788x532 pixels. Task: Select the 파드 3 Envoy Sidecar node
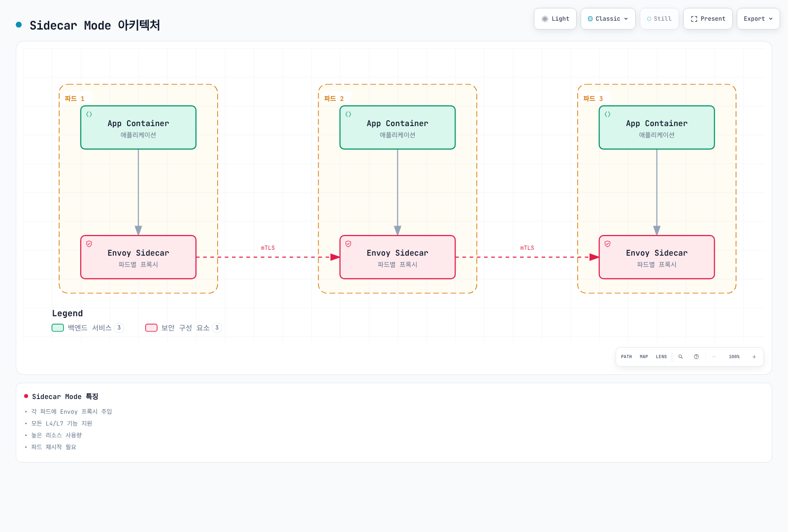tap(657, 257)
